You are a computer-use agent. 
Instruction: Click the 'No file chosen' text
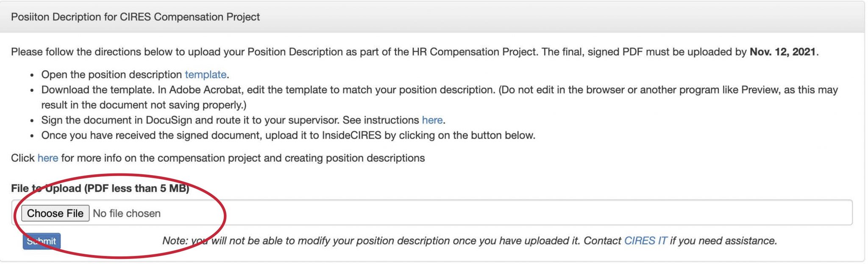click(127, 213)
